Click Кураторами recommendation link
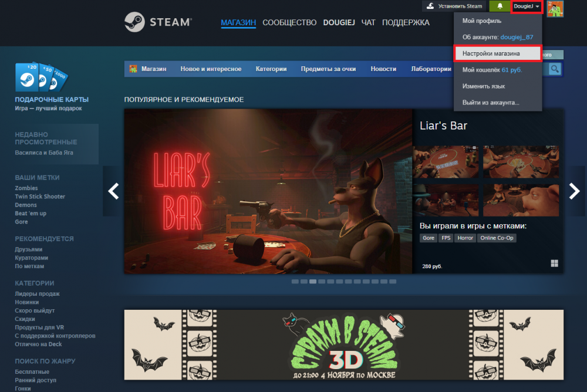Viewport: 587px width, 392px height. pos(32,258)
